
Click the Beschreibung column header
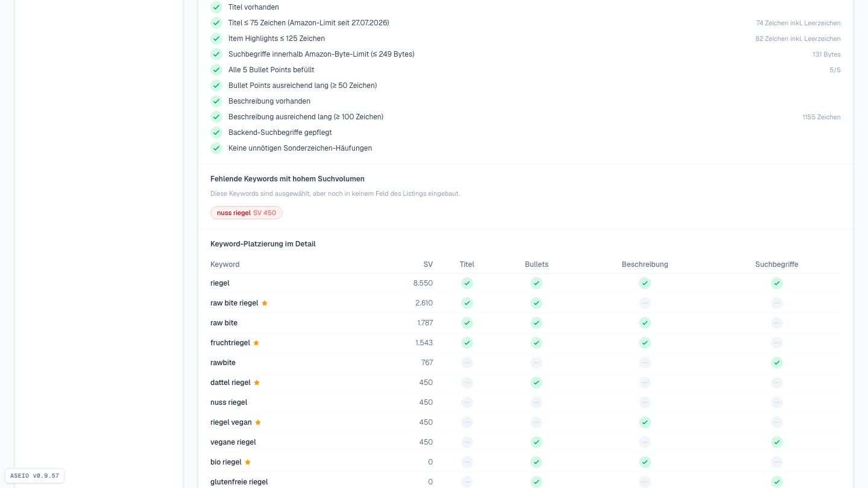(x=645, y=264)
